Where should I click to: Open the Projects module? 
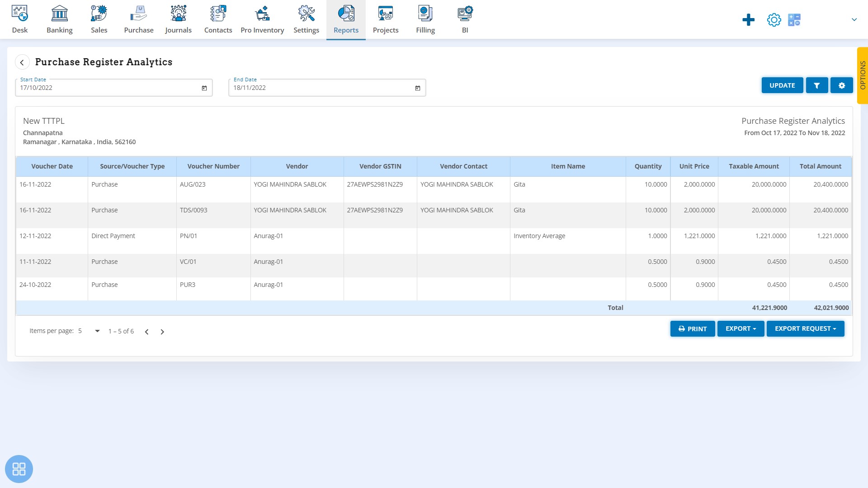pos(386,20)
